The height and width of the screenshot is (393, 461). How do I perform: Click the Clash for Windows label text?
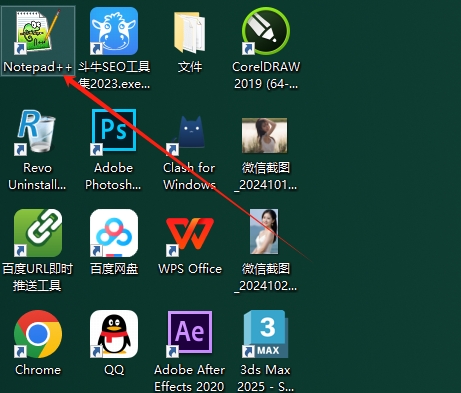(x=190, y=176)
